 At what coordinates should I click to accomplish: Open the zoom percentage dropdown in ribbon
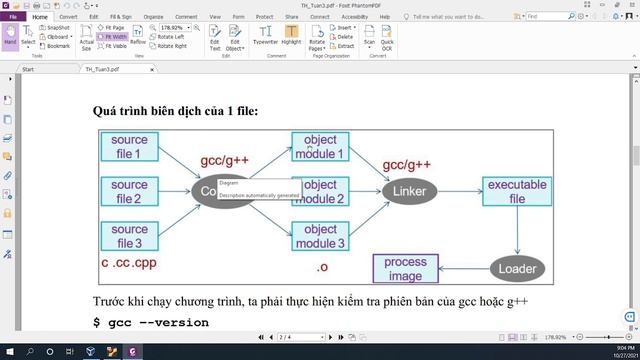(189, 27)
